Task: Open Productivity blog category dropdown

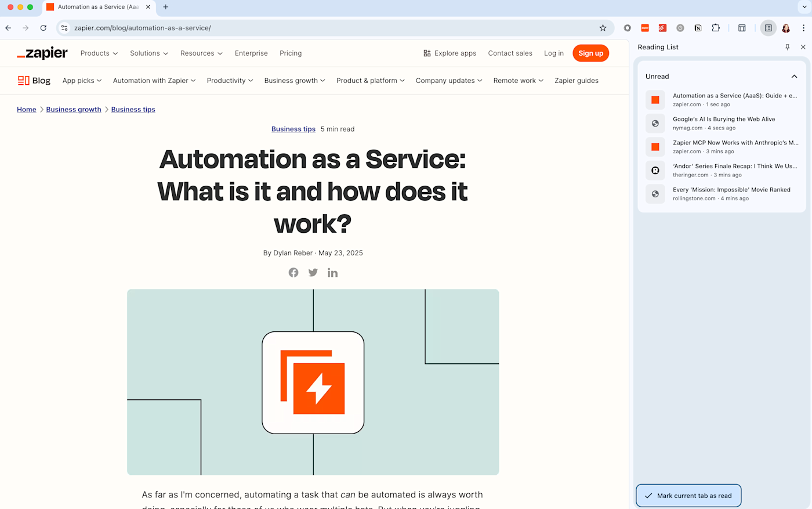Action: tap(230, 81)
